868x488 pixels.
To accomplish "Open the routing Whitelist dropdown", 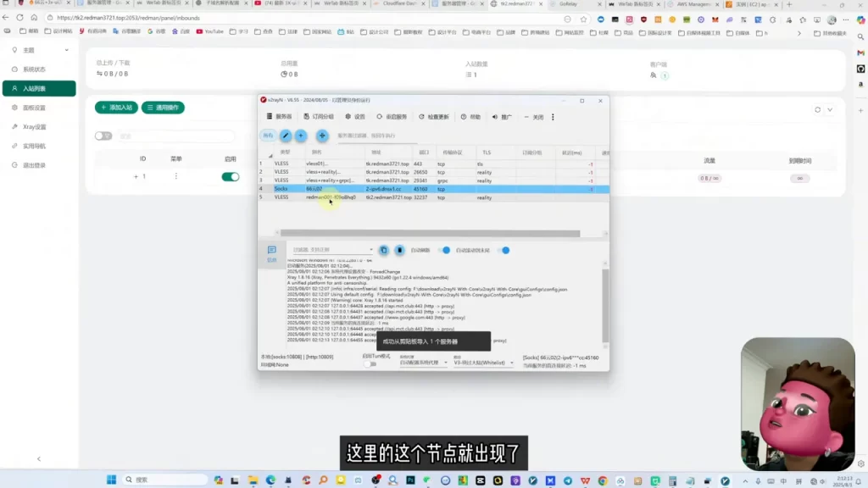I will (x=483, y=363).
